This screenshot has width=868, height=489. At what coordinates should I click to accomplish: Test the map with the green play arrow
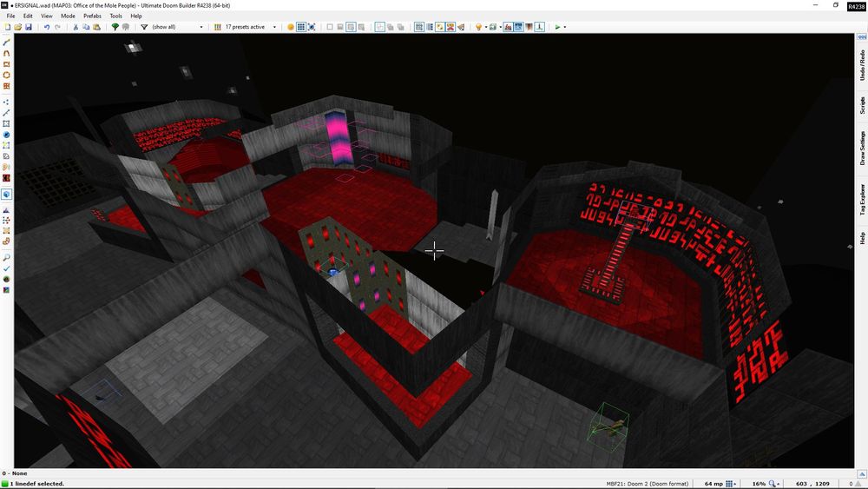[557, 27]
